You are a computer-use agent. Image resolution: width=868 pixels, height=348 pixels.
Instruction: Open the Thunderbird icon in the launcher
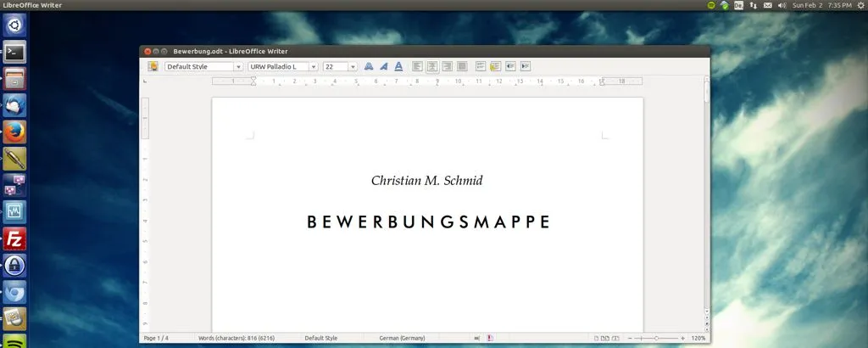pos(14,105)
